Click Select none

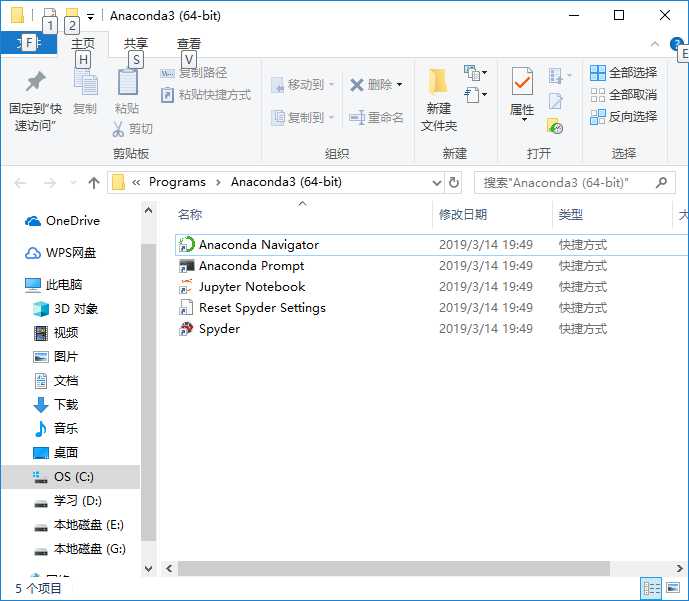624,94
